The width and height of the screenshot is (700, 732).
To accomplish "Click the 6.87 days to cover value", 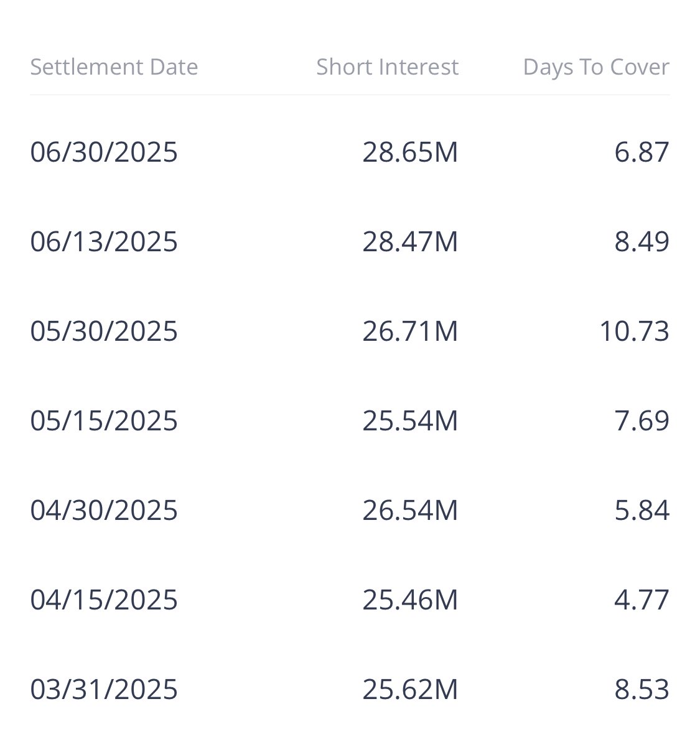I will click(642, 152).
